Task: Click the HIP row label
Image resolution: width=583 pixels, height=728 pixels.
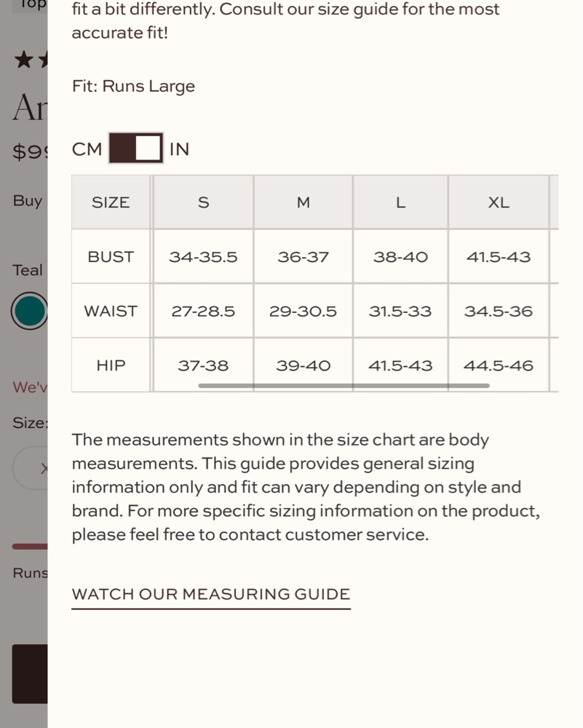Action: (111, 365)
